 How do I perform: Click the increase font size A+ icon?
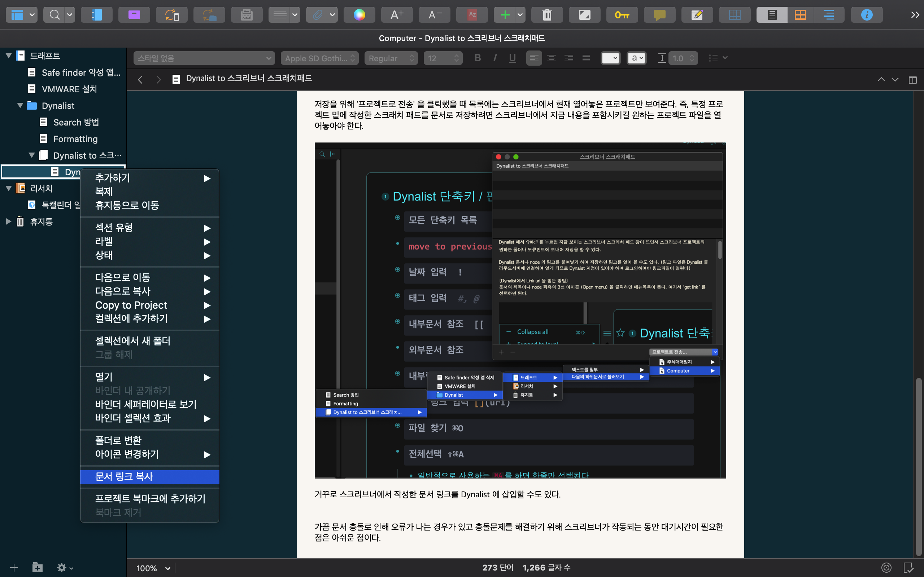pyautogui.click(x=397, y=15)
